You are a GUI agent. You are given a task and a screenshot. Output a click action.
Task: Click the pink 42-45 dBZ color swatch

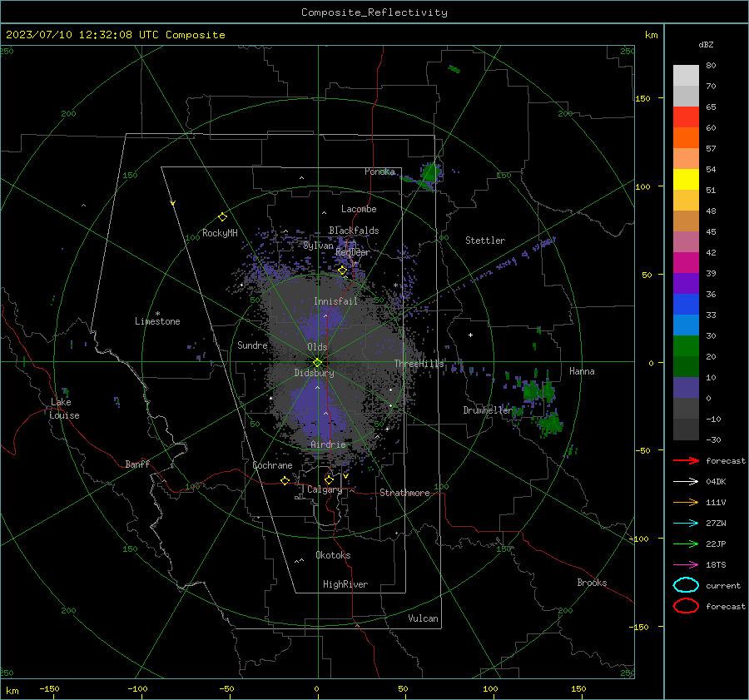[686, 241]
